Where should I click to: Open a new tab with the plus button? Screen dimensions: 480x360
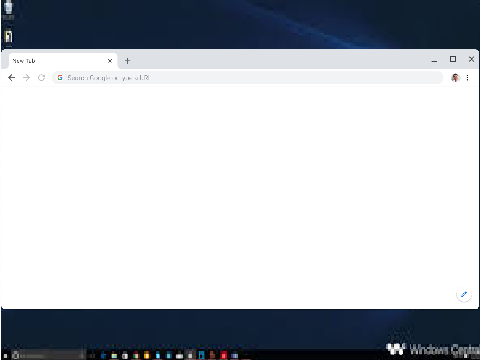pos(127,61)
